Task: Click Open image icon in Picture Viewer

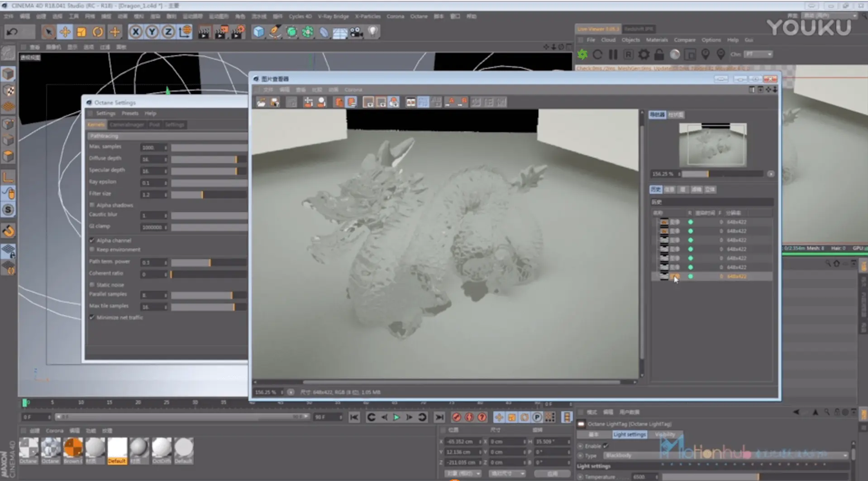Action: [x=261, y=102]
